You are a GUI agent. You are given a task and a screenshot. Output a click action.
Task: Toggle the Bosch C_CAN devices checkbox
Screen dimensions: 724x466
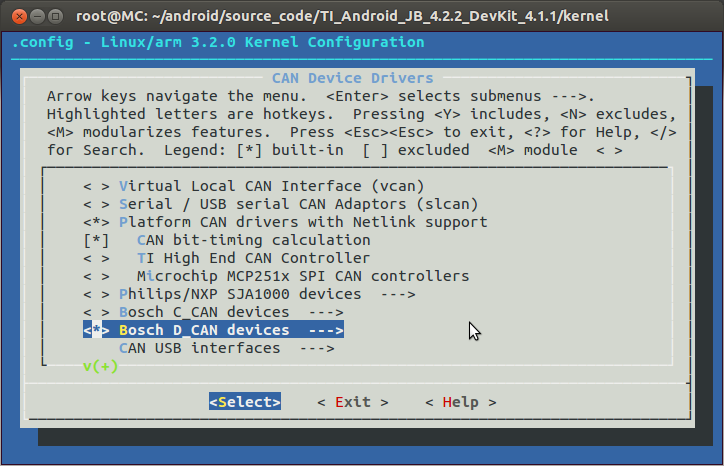[x=96, y=312]
